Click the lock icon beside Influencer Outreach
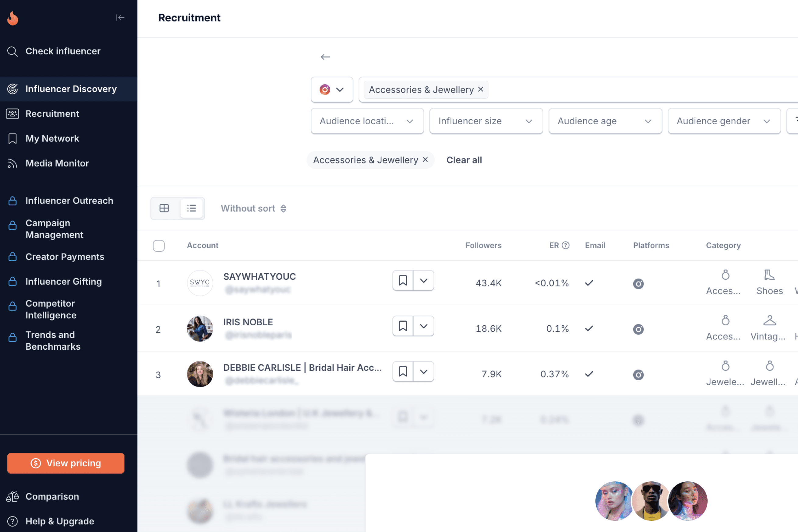This screenshot has height=532, width=798. click(x=12, y=201)
